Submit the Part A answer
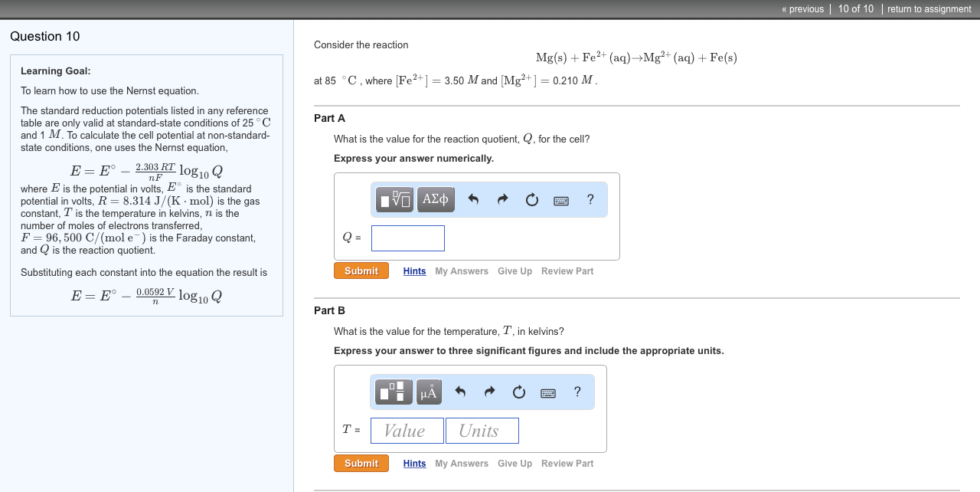Screen dimensions: 980x492 click(361, 270)
